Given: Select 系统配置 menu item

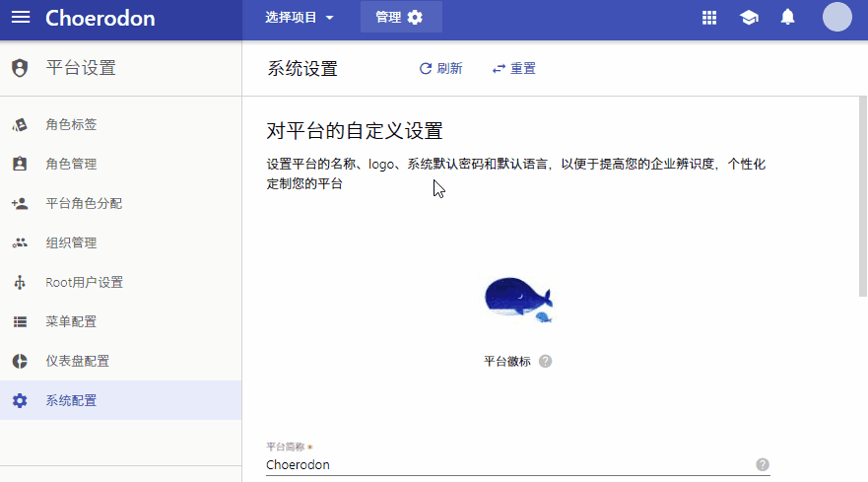Looking at the screenshot, I should pyautogui.click(x=120, y=400).
